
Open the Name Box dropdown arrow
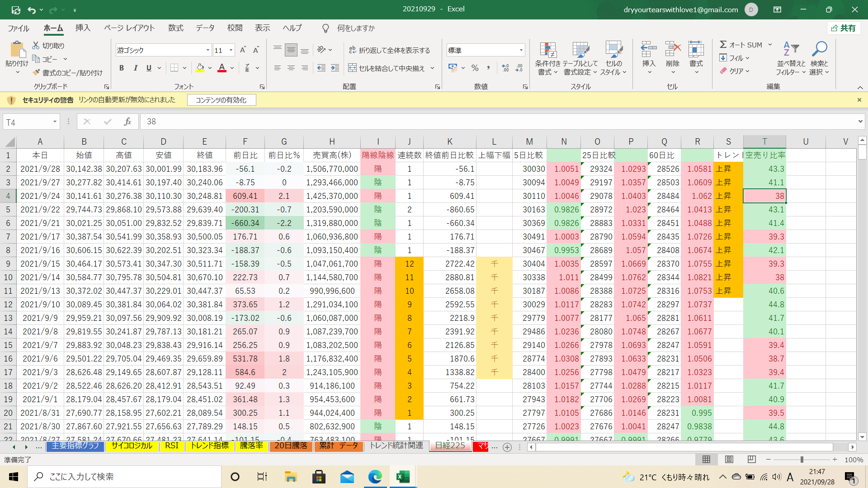pos(55,122)
